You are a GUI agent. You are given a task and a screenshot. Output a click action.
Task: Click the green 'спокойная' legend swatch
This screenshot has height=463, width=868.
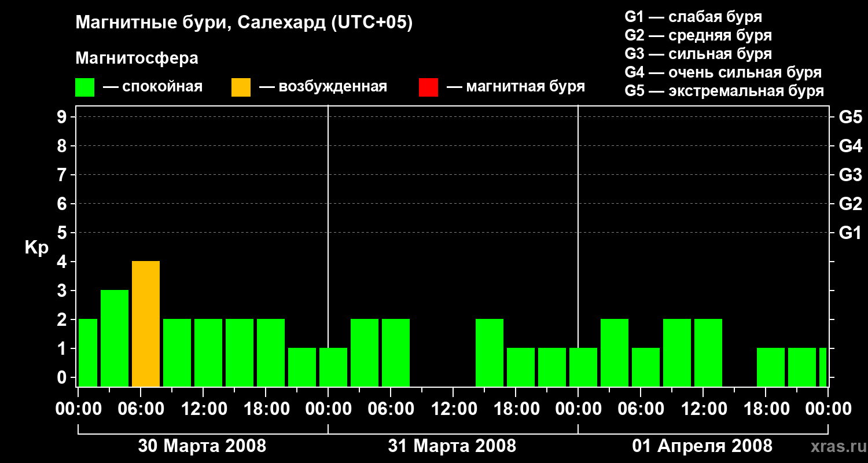85,87
